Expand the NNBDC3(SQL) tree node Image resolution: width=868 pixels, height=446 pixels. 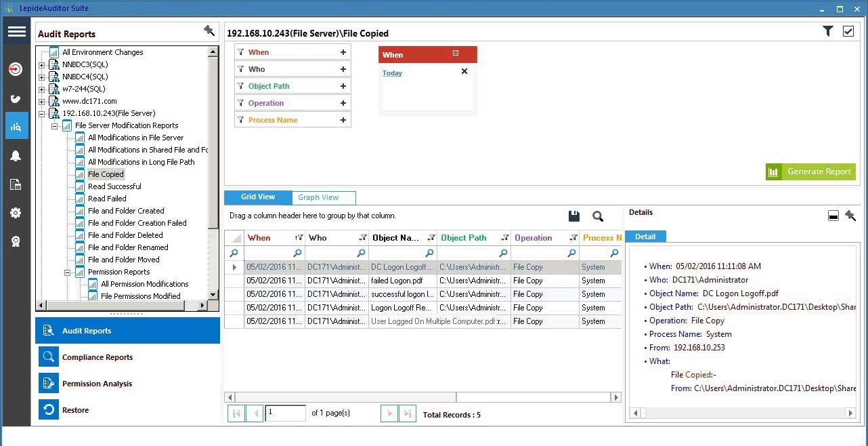pos(42,64)
